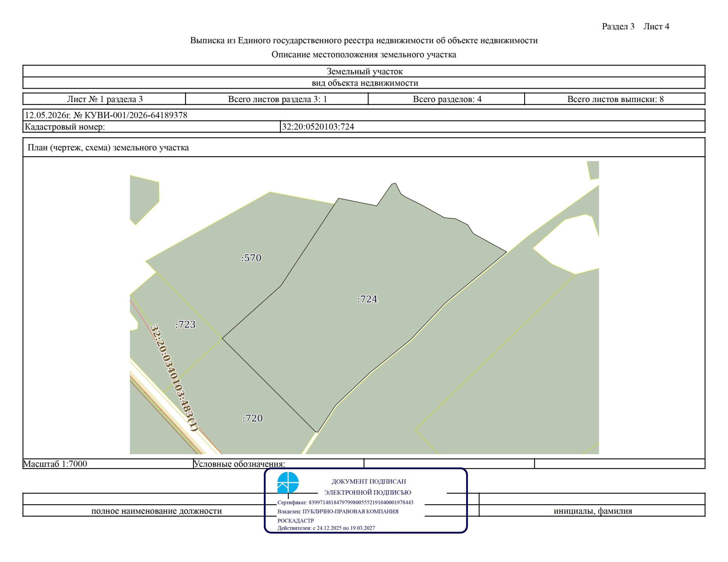The width and height of the screenshot is (728, 562).
Task: Click cadastral number value '32:20:0520103:724'
Action: click(318, 127)
